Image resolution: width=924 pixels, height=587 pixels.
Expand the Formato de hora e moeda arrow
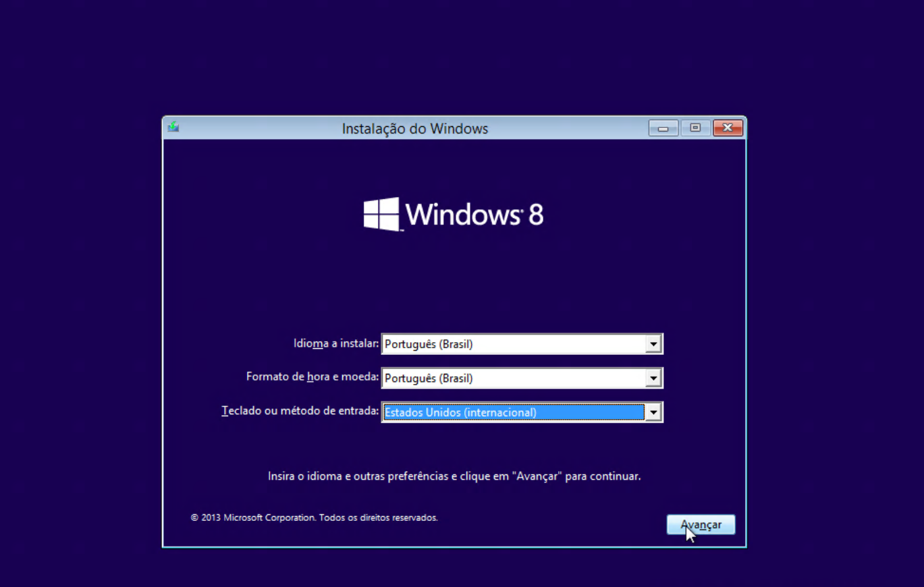tap(653, 379)
